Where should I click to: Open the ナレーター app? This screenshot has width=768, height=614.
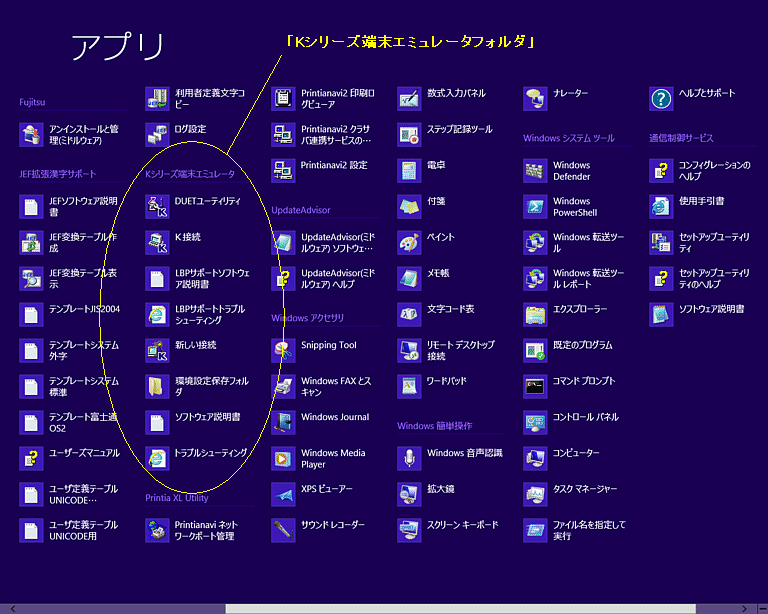[535, 98]
